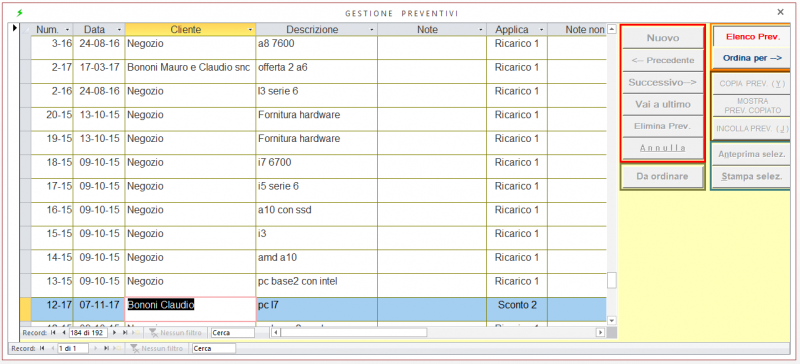The height and width of the screenshot is (364, 800).
Task: Open the Elenco Prev. list
Action: 753,37
